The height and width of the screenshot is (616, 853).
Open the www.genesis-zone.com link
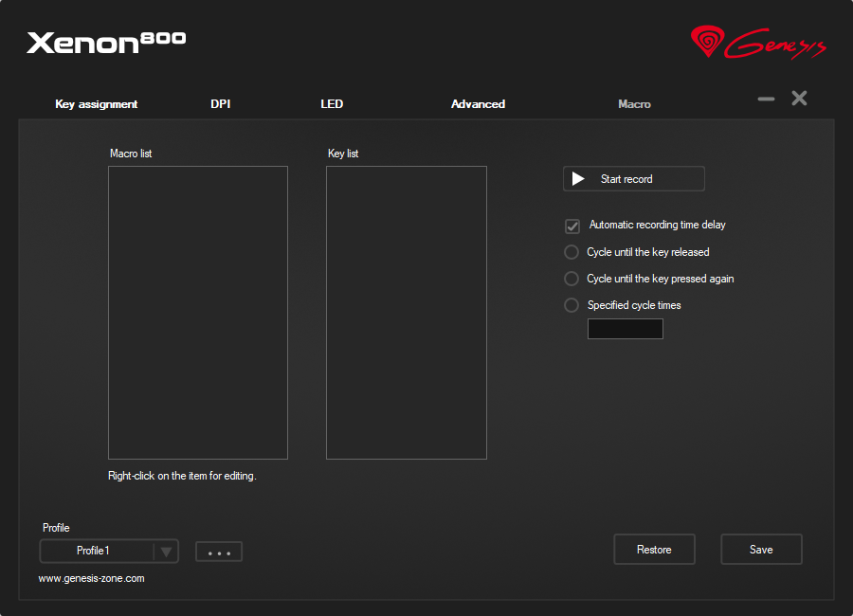pyautogui.click(x=91, y=578)
